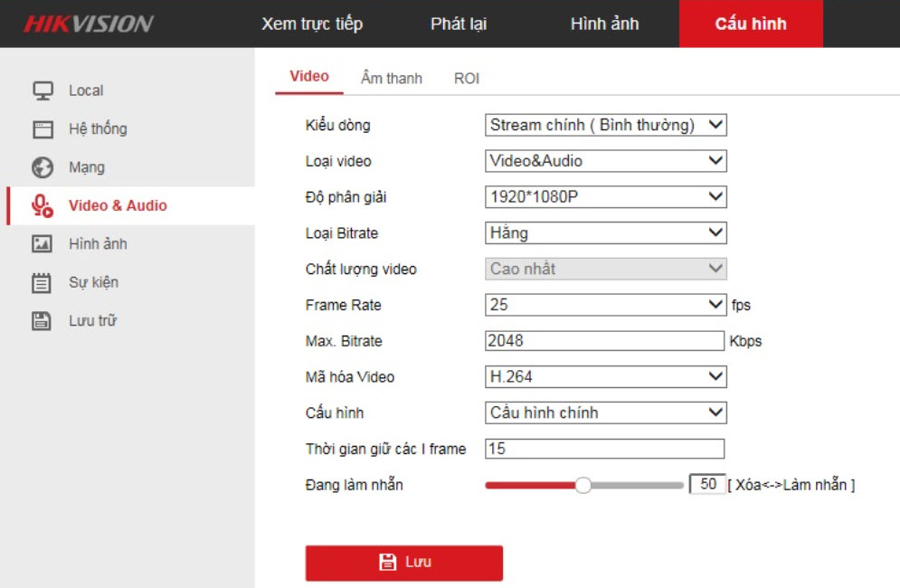Click the Thời gian giữ các I frame field
The height and width of the screenshot is (588, 900).
coord(605,449)
